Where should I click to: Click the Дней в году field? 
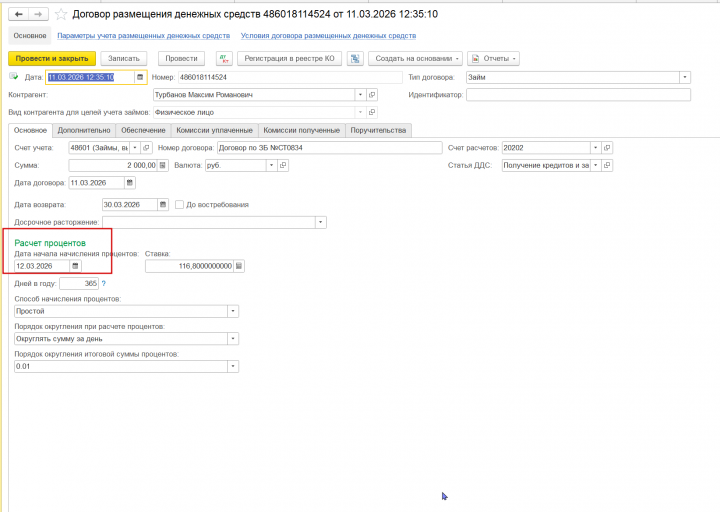click(x=79, y=284)
